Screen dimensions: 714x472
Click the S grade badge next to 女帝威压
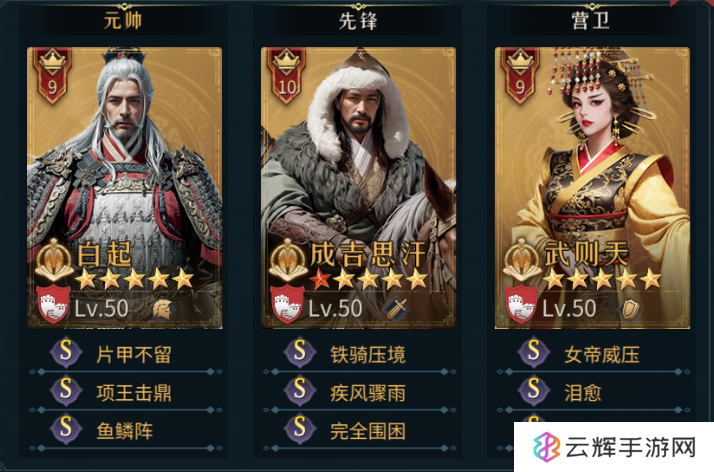tap(533, 352)
